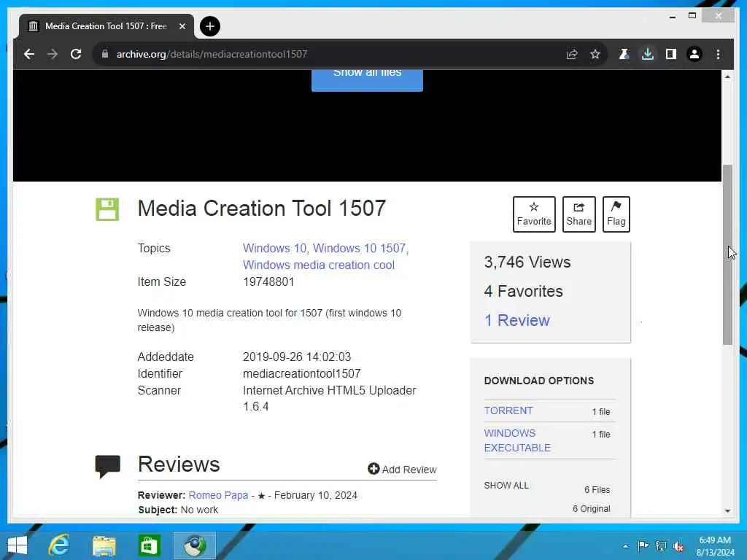The height and width of the screenshot is (560, 747).
Task: Bookmark this page with the star icon
Action: 595,54
